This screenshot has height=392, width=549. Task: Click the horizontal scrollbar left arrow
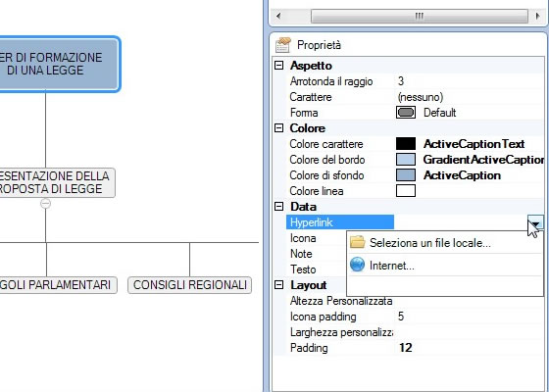pos(278,16)
